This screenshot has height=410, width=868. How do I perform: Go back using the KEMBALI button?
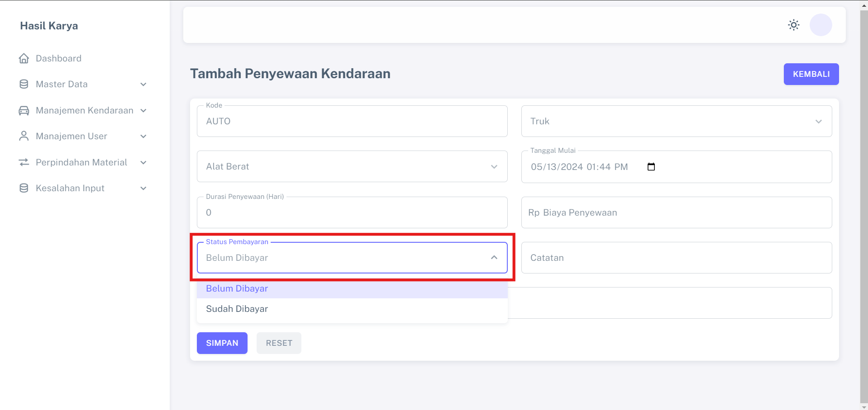(x=811, y=74)
